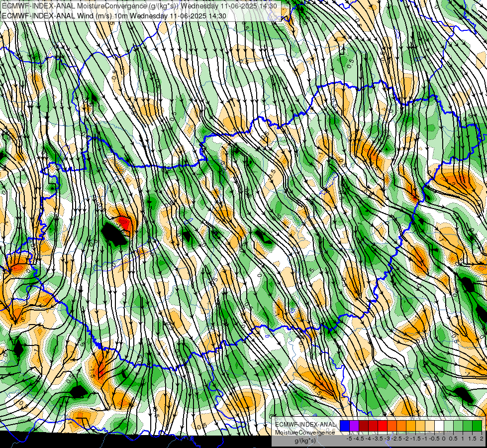Click legend swatch between -2.5 and -2
Image resolution: width=487 pixels, height=448 pixels.
click(401, 426)
